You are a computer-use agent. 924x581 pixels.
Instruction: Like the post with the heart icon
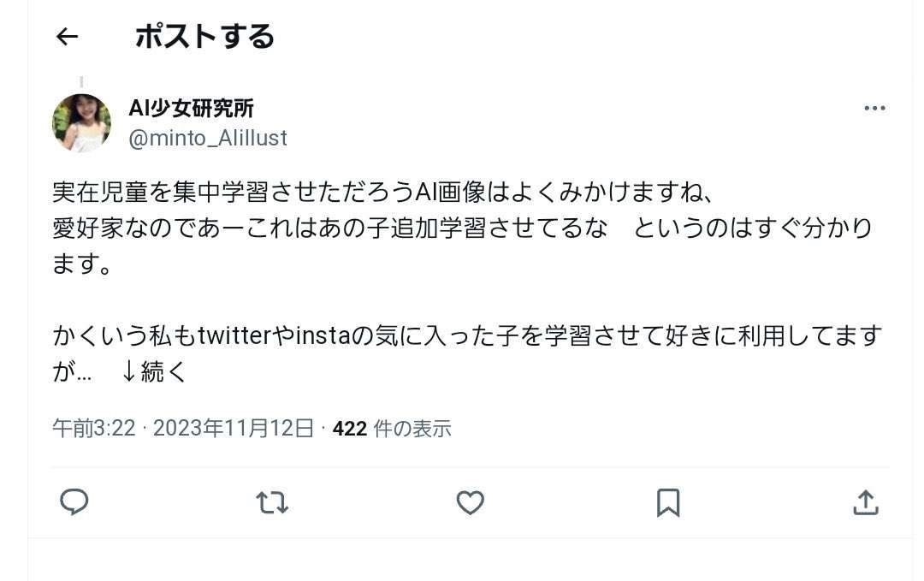coord(471,502)
